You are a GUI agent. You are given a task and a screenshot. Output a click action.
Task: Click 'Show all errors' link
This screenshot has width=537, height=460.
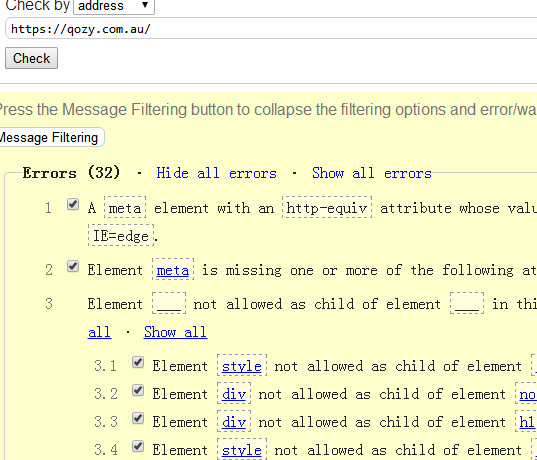372,173
